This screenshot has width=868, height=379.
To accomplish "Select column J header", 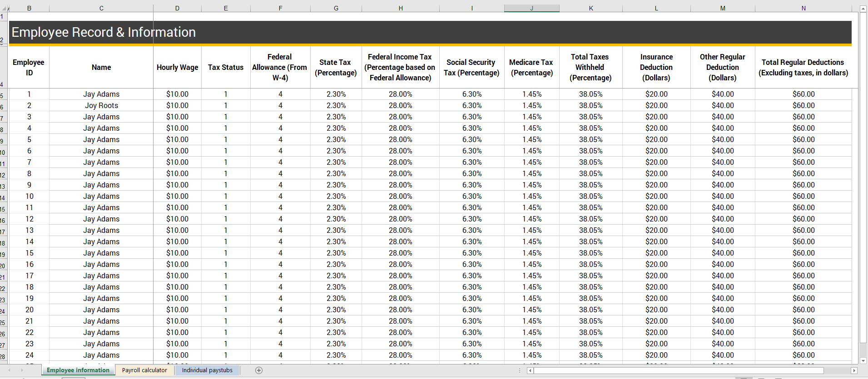I will (531, 8).
